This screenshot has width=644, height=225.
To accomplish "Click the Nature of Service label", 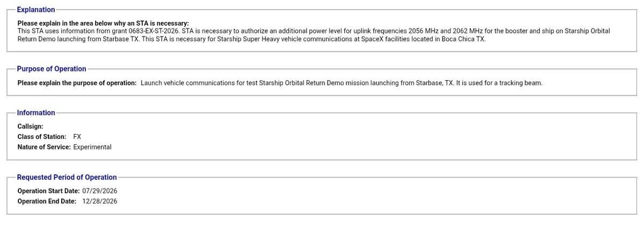I will 44,147.
